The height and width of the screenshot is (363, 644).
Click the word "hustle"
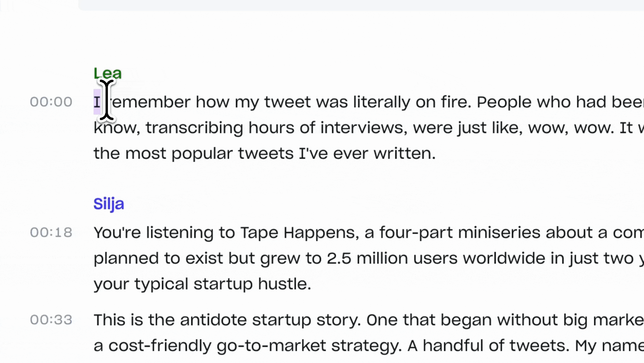(x=284, y=284)
